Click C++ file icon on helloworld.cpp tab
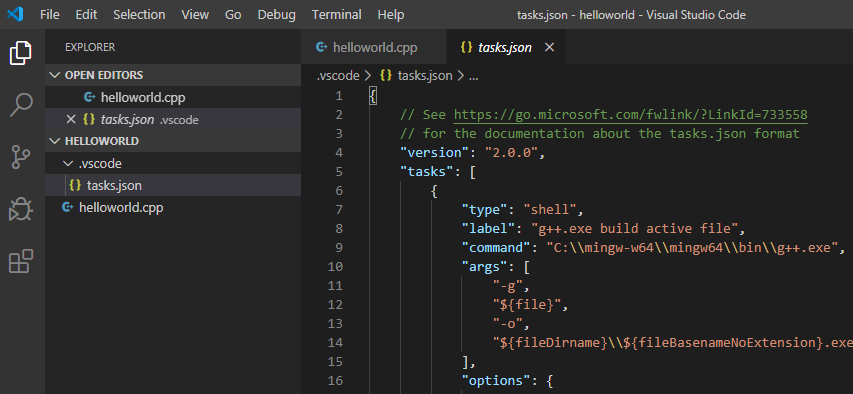 click(x=322, y=47)
